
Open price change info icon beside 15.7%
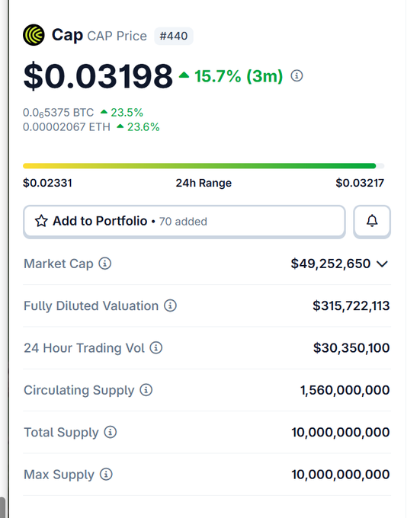[x=297, y=75]
